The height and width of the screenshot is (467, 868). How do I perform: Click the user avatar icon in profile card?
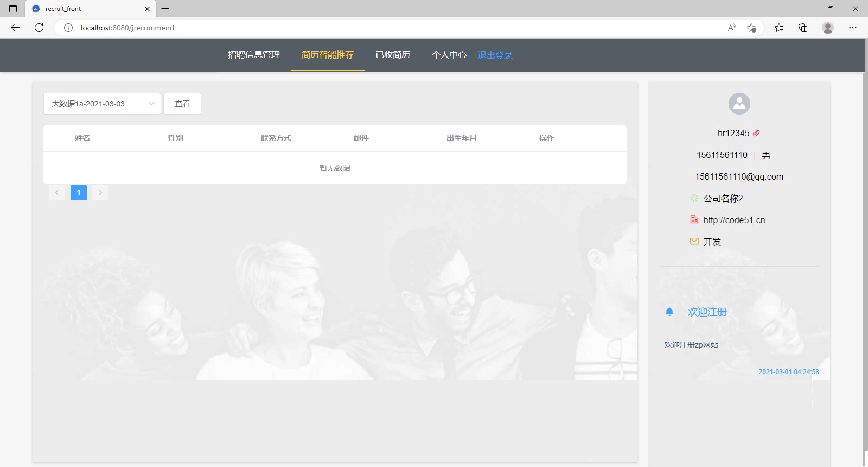(x=739, y=104)
